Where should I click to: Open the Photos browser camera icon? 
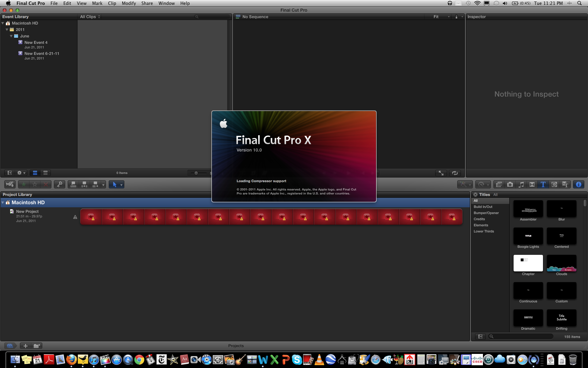pos(510,184)
